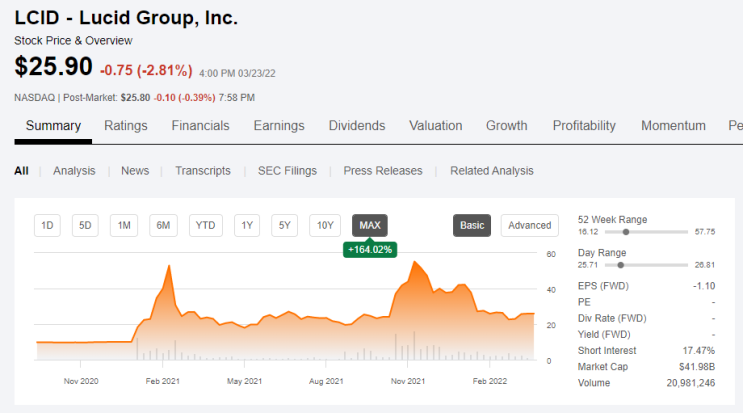
Task: Click the 52 Week Range slider marker
Action: click(x=626, y=232)
